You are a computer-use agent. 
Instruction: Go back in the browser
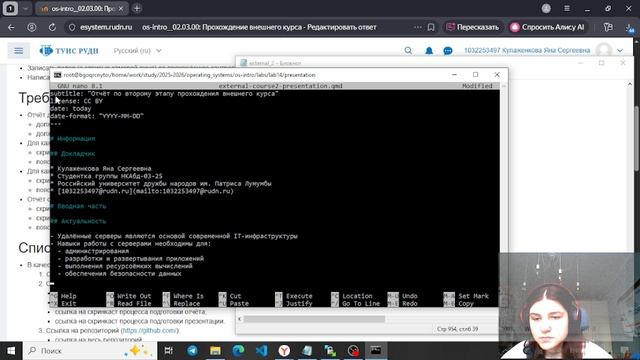coord(11,27)
